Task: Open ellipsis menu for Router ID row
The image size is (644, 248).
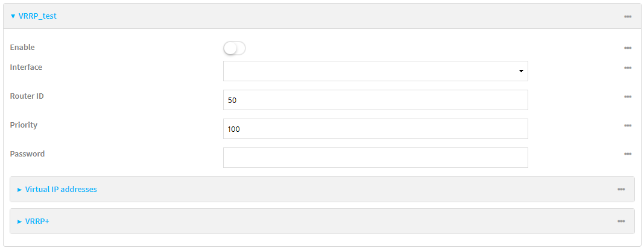Action: (628, 97)
